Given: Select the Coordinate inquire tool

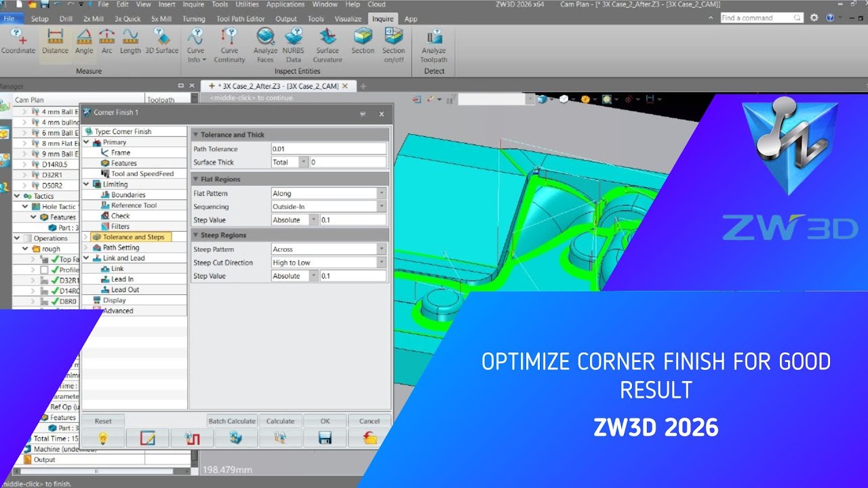Looking at the screenshot, I should pyautogui.click(x=18, y=42).
